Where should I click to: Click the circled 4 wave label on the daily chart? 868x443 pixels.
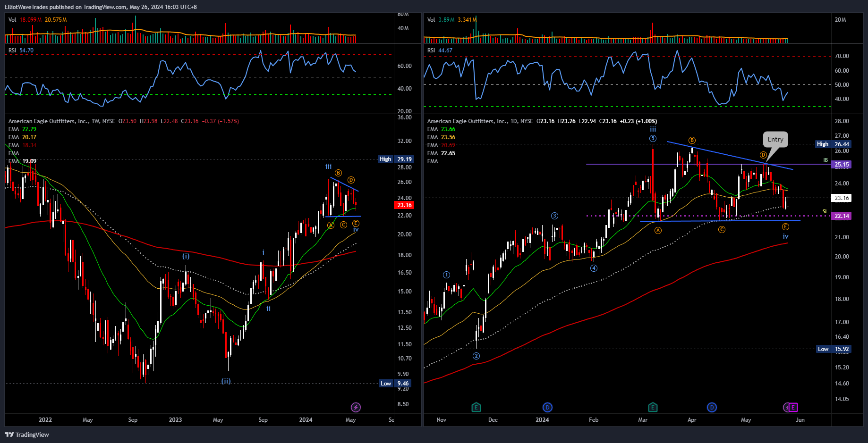[x=594, y=268]
